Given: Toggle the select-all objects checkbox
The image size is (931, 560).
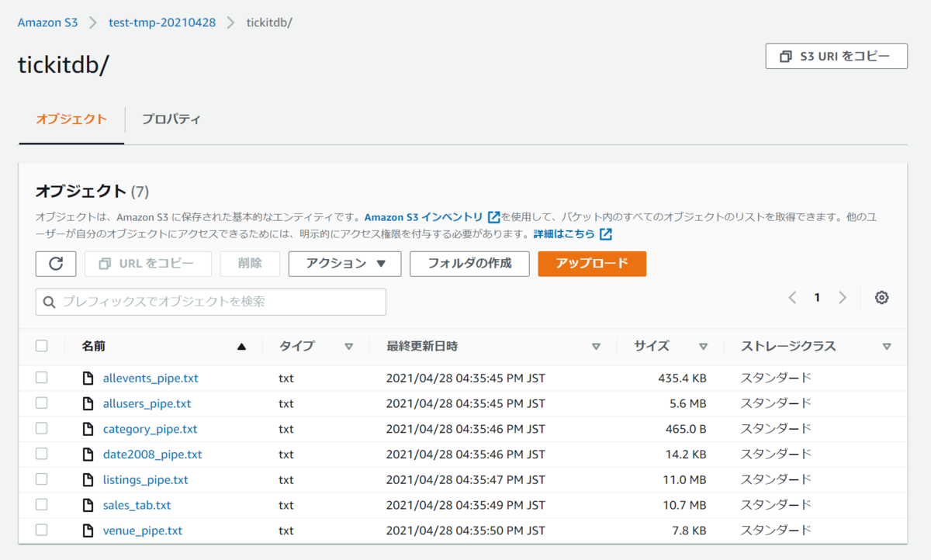Looking at the screenshot, I should (41, 346).
